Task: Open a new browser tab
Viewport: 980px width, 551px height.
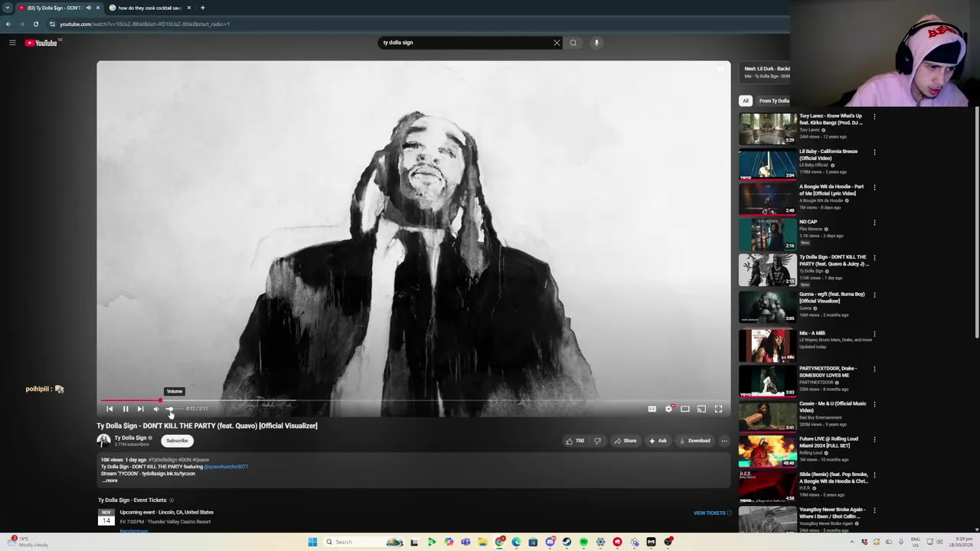Action: (x=203, y=8)
